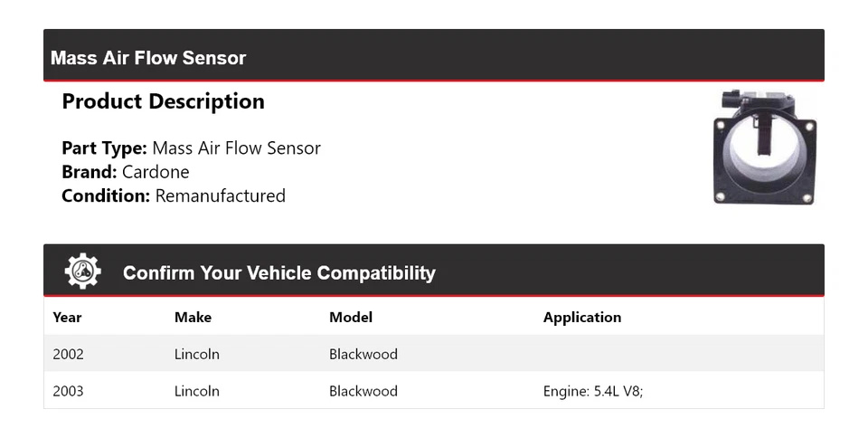Click the Model column header
Screen dimensions: 868x438
pos(351,318)
